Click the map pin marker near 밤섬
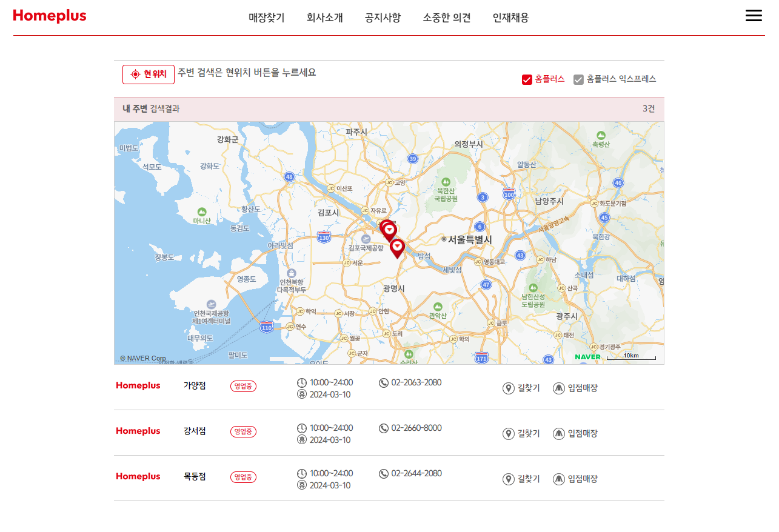779x532 pixels. [x=397, y=248]
